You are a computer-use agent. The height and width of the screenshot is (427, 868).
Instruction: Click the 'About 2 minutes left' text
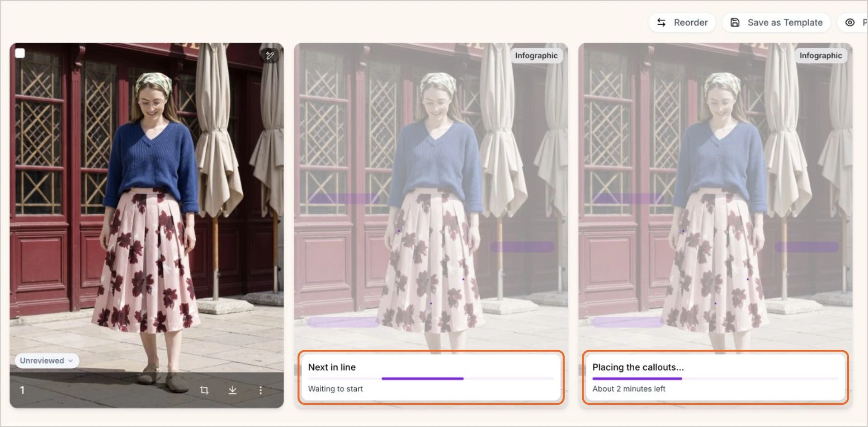point(629,389)
